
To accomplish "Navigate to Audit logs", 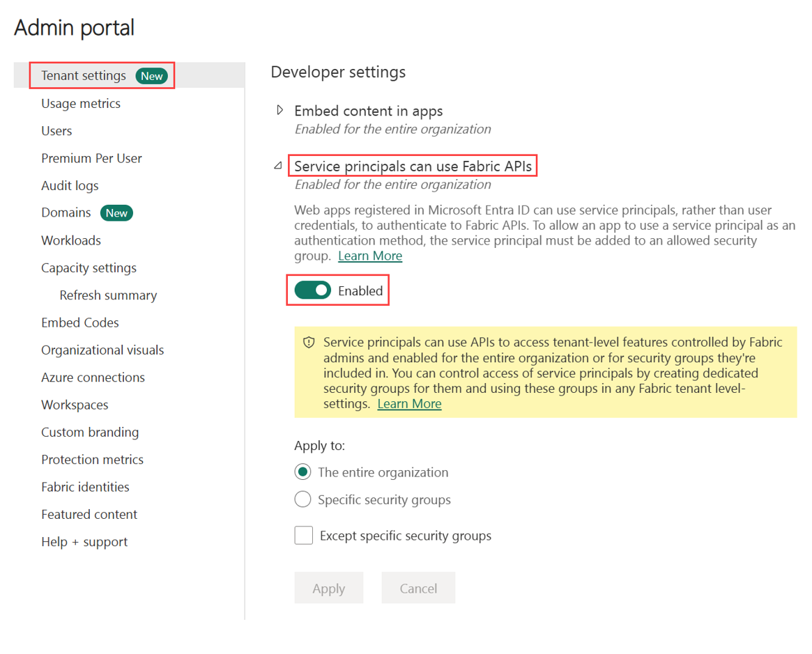I will click(x=70, y=185).
